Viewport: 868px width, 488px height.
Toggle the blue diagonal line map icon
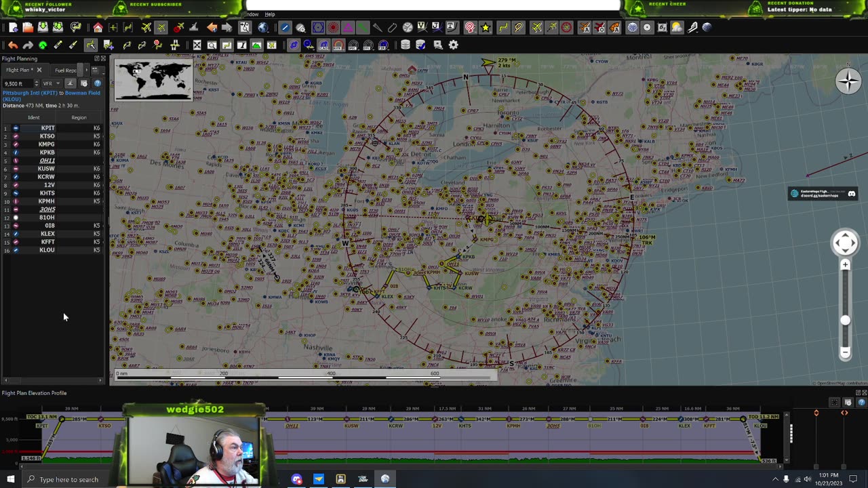[x=285, y=27]
